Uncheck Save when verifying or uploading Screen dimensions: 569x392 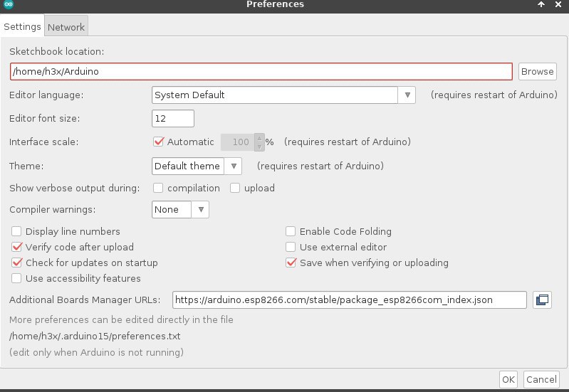coord(291,263)
